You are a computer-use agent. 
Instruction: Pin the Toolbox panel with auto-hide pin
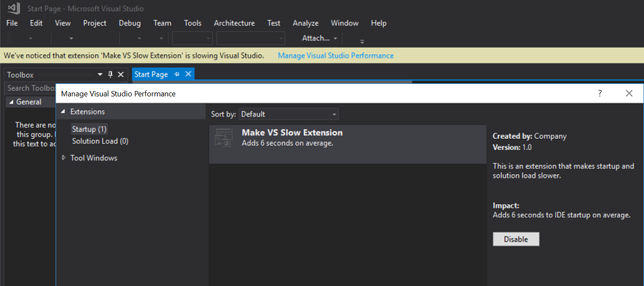(110, 74)
